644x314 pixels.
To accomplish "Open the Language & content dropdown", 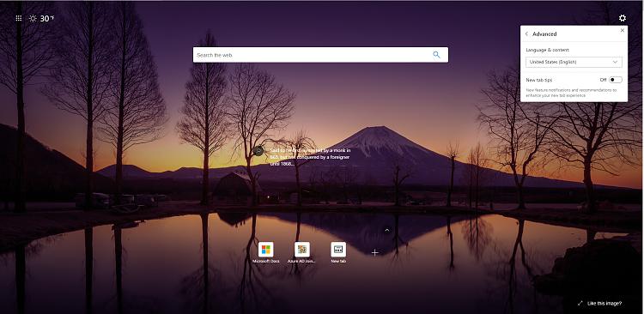I will [x=574, y=62].
